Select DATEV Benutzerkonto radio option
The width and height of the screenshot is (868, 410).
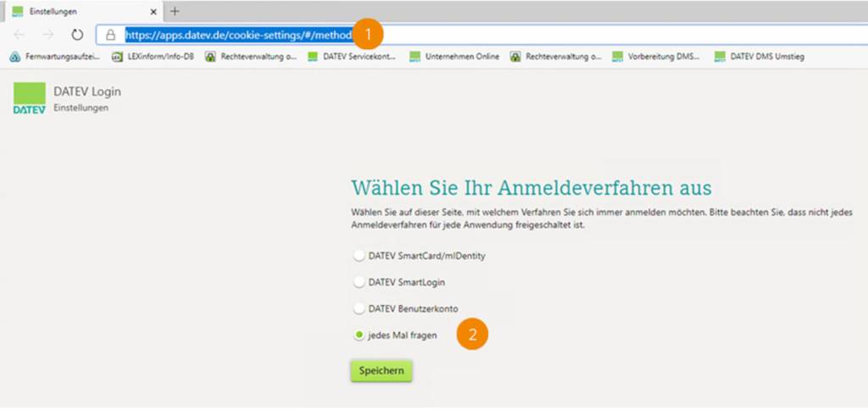coord(359,308)
